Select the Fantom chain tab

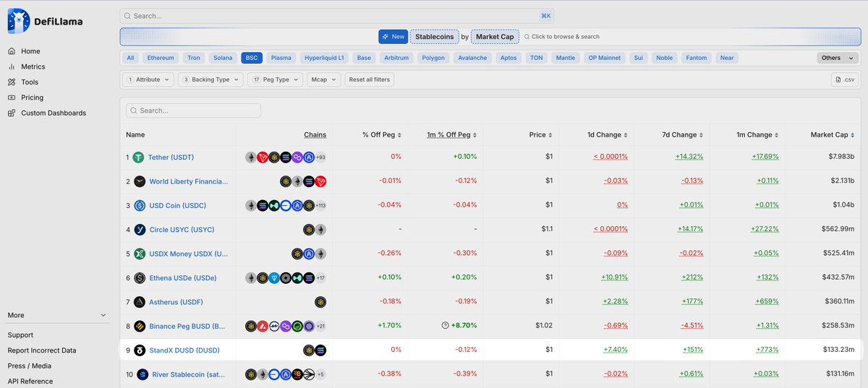tap(697, 58)
